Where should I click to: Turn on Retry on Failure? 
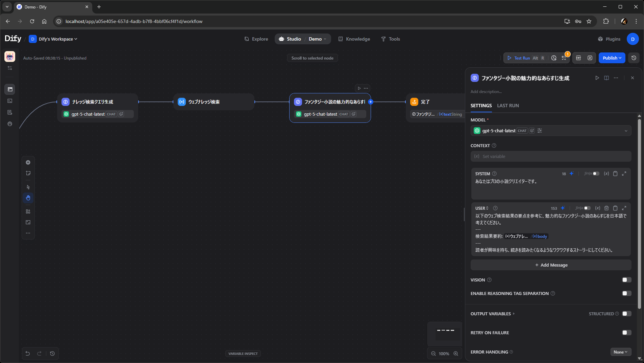click(x=626, y=333)
